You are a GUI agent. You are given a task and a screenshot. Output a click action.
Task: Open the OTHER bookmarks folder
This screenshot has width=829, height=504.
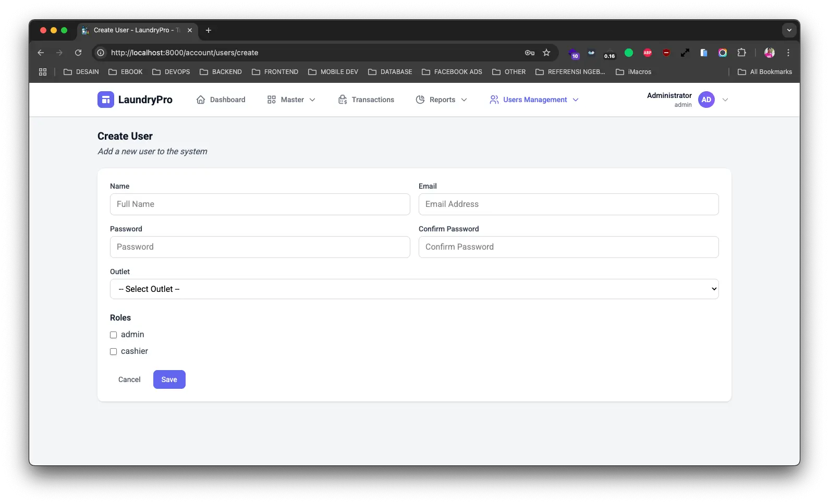pos(509,72)
